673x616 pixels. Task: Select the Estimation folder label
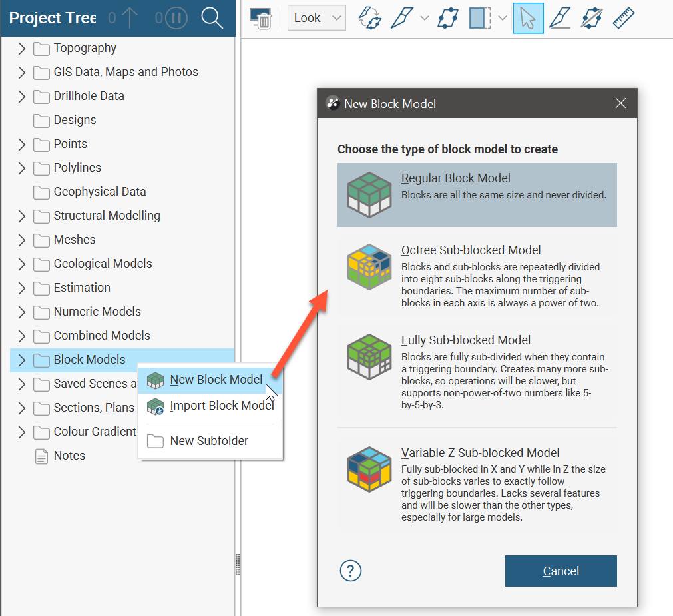(82, 288)
